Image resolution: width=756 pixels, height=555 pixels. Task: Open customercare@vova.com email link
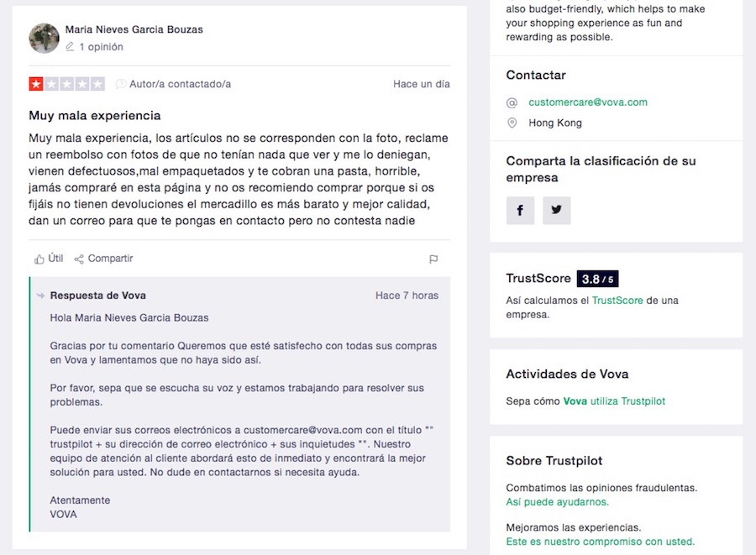pyautogui.click(x=588, y=102)
